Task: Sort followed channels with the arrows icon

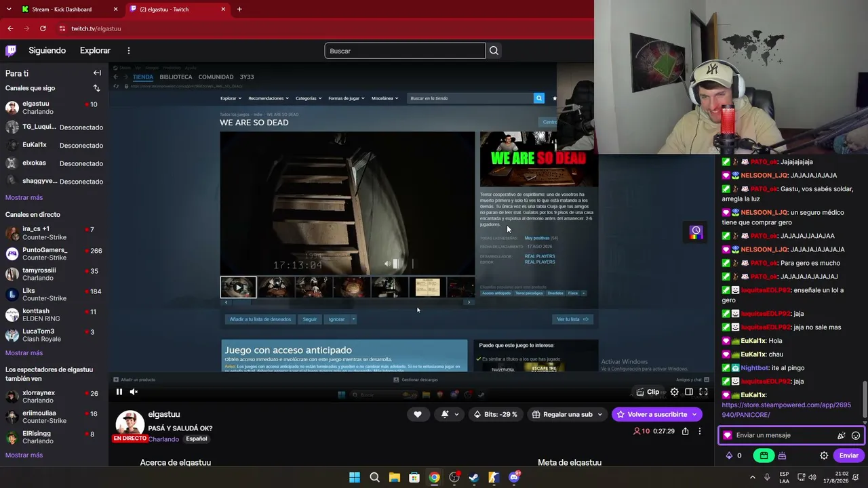Action: click(x=96, y=88)
